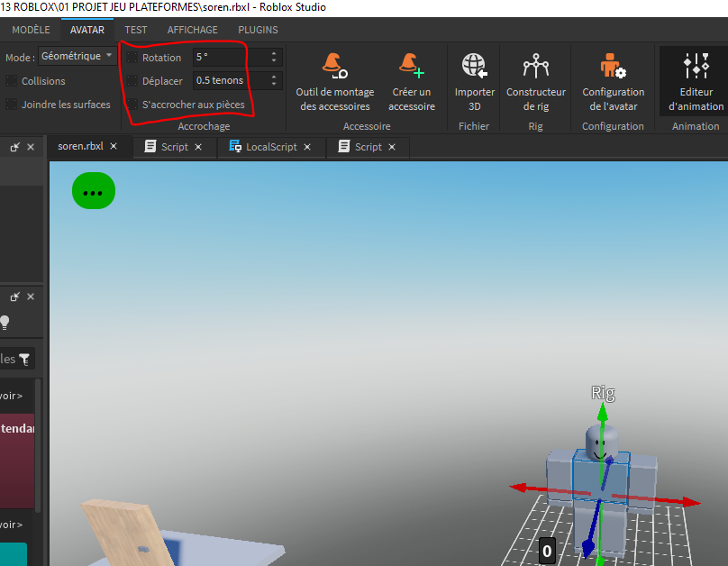Screen dimensions: 728x566
Task: Click the teal button at bottom left
Action: tap(14, 554)
